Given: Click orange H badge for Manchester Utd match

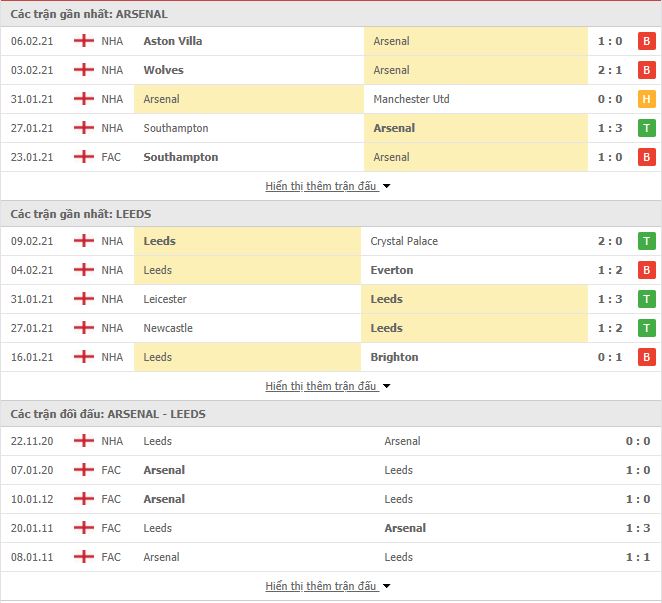Looking at the screenshot, I should click(x=646, y=99).
